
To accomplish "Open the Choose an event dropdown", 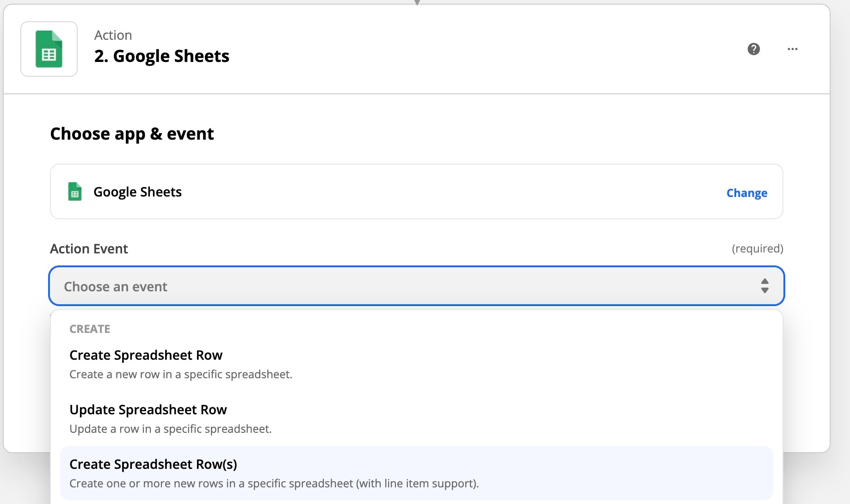I will [416, 286].
